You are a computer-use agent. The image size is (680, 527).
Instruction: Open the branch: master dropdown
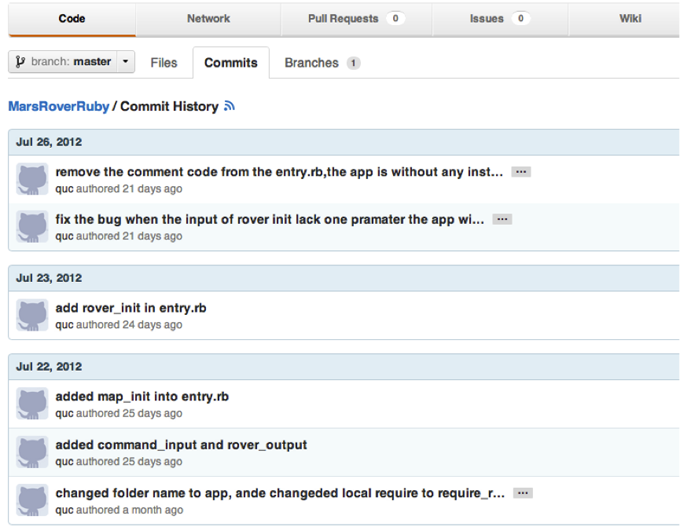71,62
